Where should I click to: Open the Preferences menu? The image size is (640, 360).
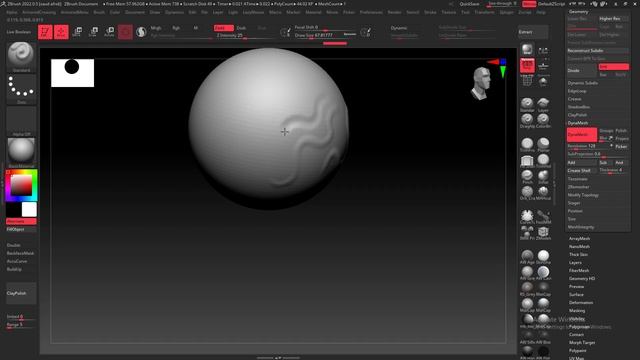pos(371,12)
